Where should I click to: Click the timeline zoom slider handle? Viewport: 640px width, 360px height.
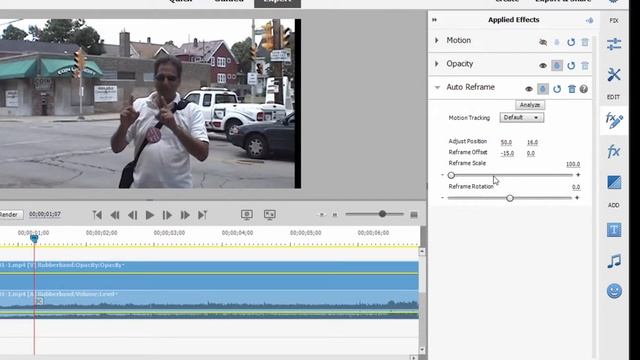pyautogui.click(x=382, y=214)
